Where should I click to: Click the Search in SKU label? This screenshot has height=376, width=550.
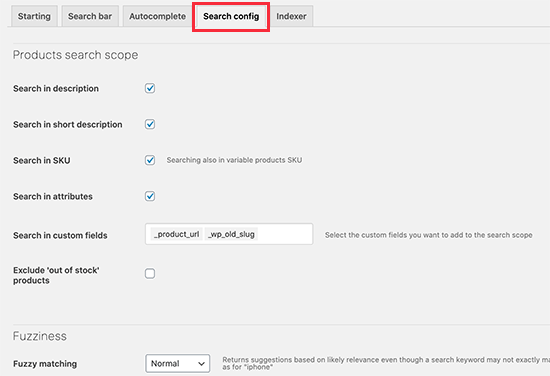tap(42, 160)
